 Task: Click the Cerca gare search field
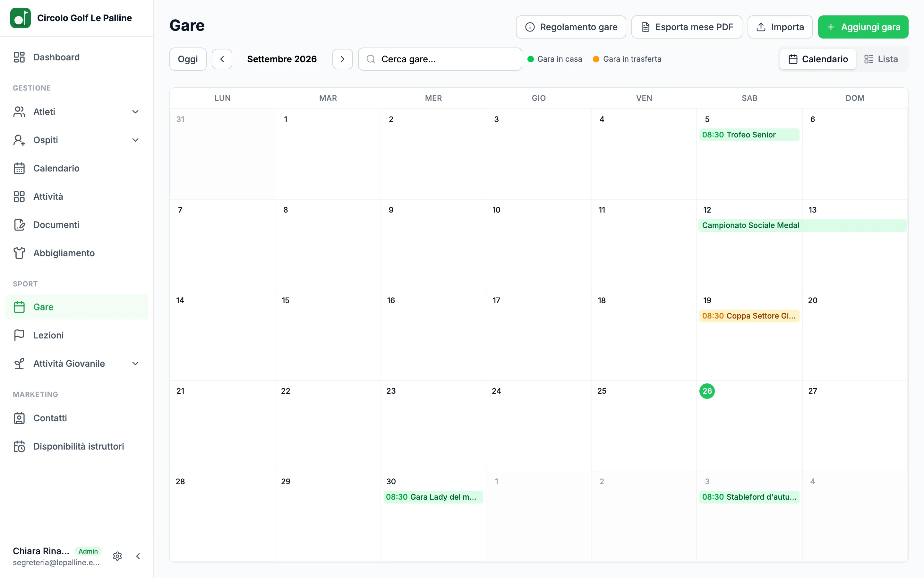click(440, 59)
